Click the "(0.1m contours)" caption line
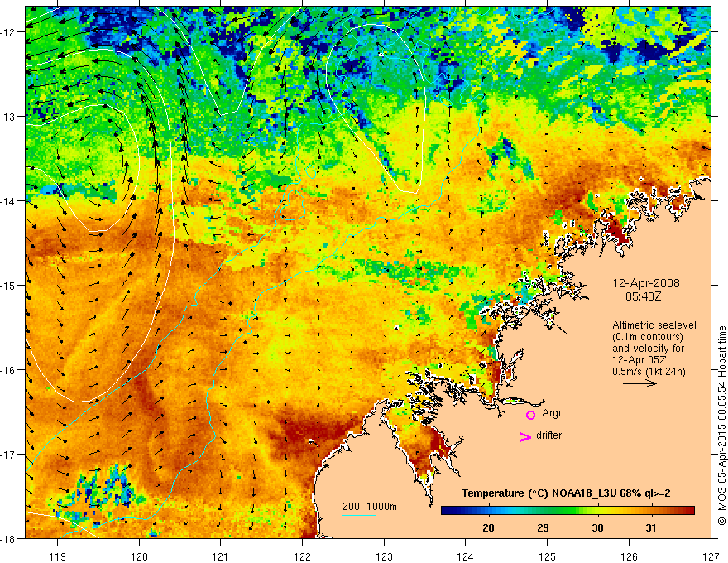Viewport: 728px width, 563px height. [x=647, y=337]
